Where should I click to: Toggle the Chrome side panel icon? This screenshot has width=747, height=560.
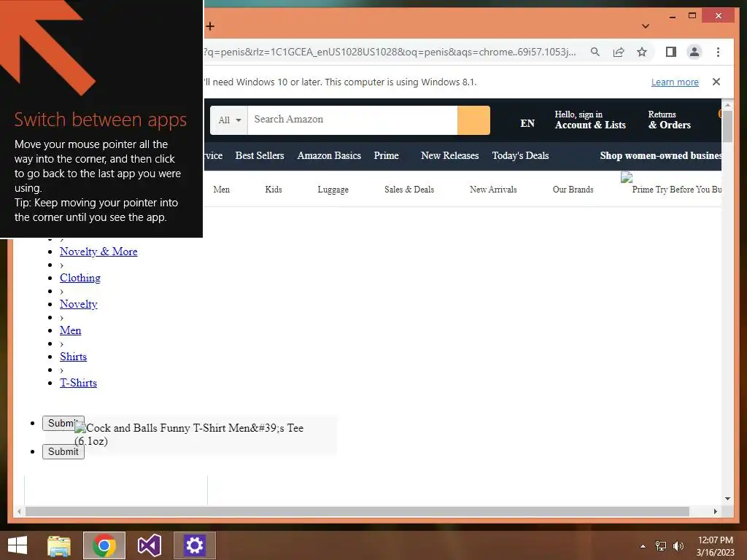[671, 52]
